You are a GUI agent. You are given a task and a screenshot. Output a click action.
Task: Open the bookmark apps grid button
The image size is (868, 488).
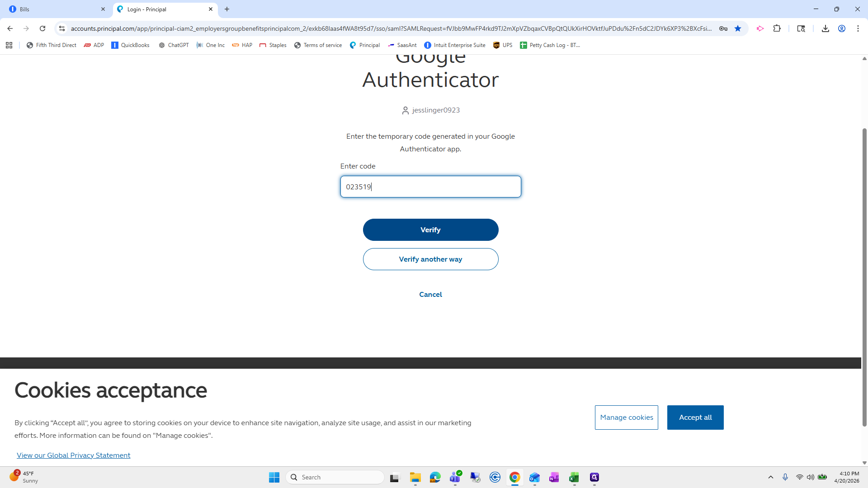coord(9,45)
